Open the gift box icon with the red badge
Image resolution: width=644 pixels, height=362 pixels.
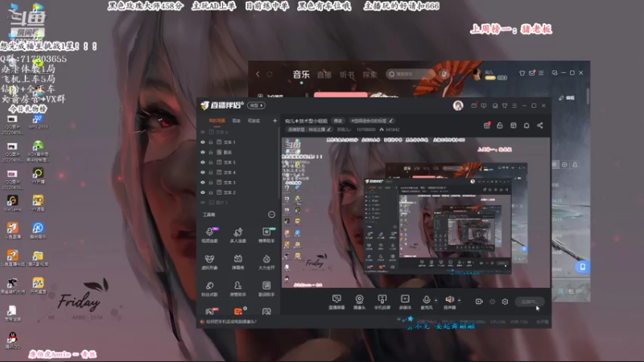click(487, 125)
